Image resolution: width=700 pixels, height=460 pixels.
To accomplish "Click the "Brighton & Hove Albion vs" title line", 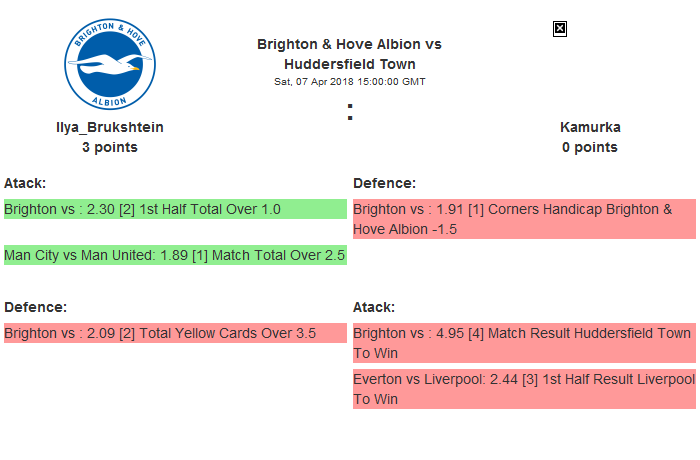I will 349,45.
